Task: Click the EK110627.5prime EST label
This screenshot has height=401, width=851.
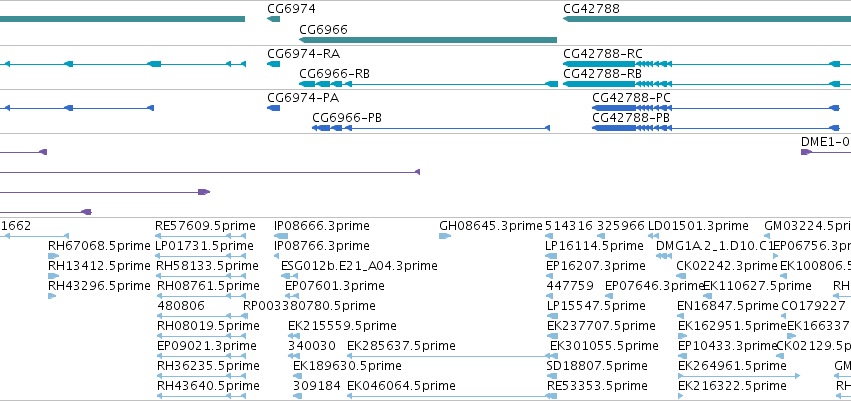Action: (x=757, y=285)
